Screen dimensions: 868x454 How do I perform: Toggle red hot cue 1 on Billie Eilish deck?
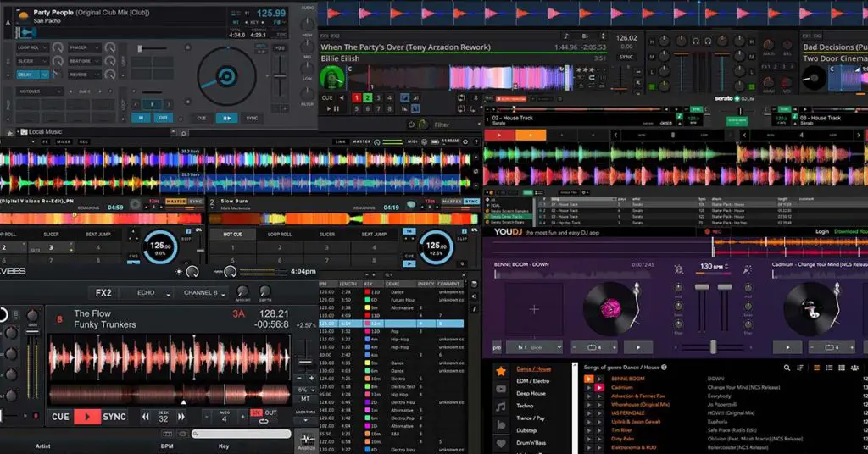pos(357,98)
